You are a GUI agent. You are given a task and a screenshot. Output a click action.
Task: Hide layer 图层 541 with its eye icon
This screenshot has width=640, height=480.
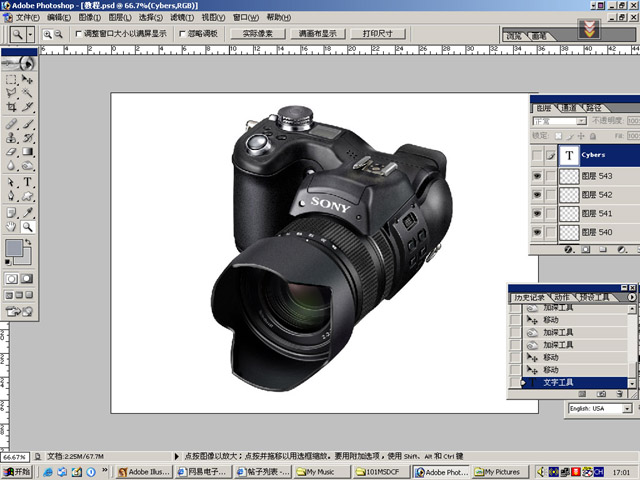[x=537, y=213]
